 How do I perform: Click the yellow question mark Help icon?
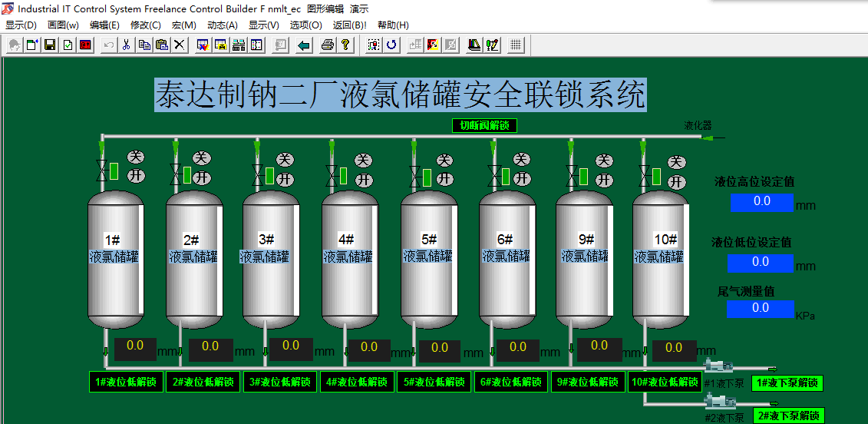click(345, 45)
